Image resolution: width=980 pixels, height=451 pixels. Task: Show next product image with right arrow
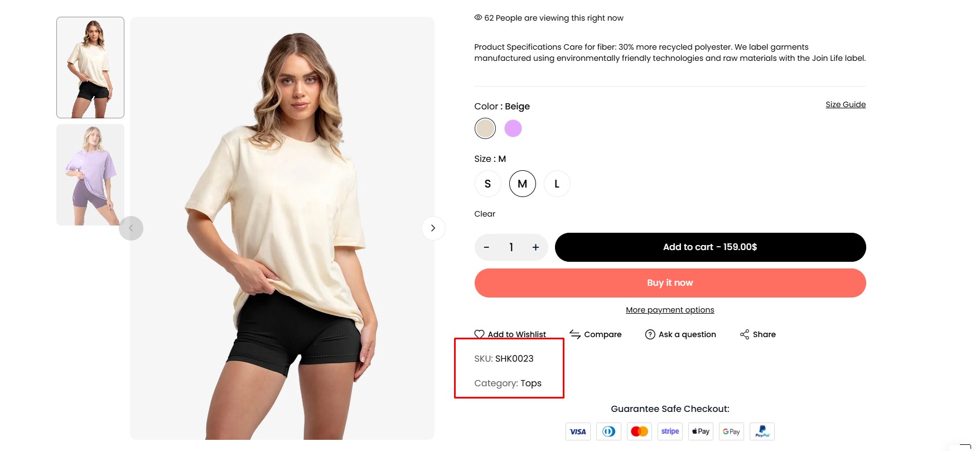(x=433, y=228)
